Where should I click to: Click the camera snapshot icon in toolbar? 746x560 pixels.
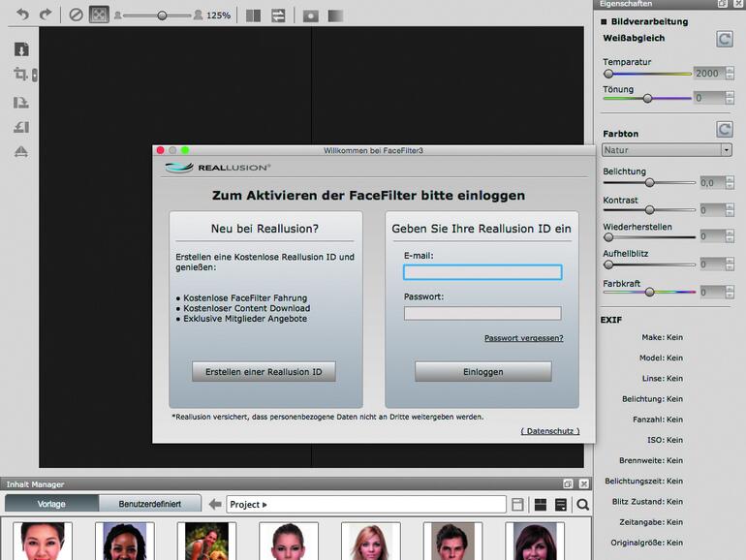click(x=311, y=16)
